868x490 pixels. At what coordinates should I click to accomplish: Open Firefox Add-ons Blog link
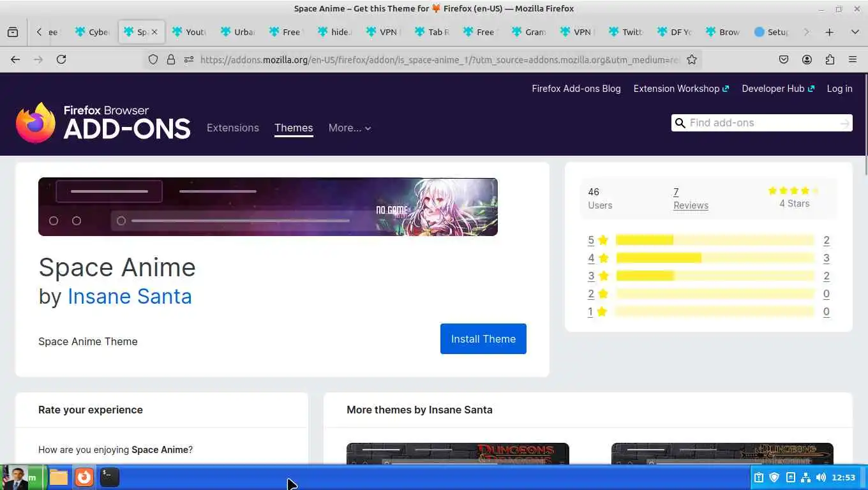pos(576,89)
